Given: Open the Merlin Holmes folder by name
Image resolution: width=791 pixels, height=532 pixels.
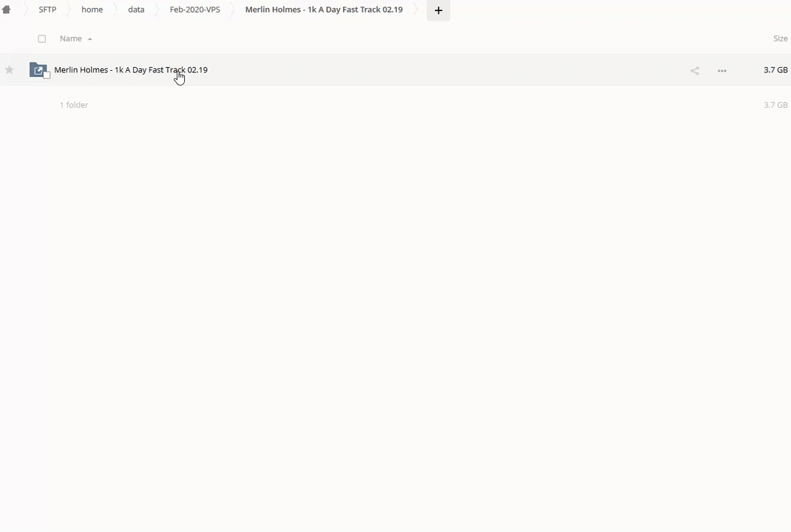Looking at the screenshot, I should coord(131,69).
